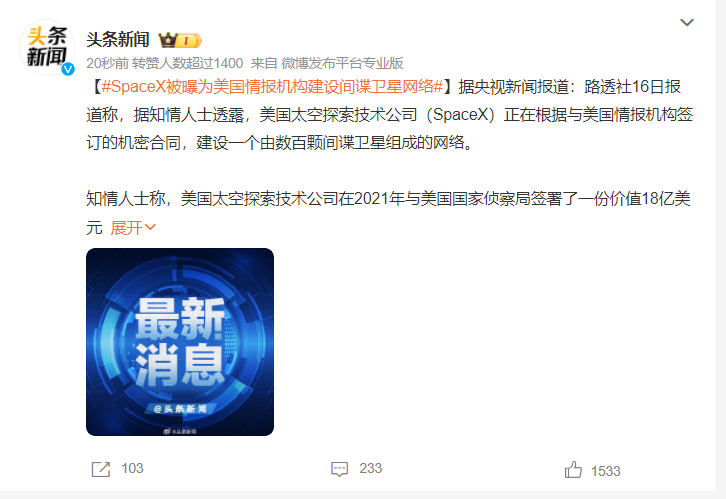This screenshot has height=499, width=726.
Task: Click the blue verified badge on avatar
Action: 68,69
